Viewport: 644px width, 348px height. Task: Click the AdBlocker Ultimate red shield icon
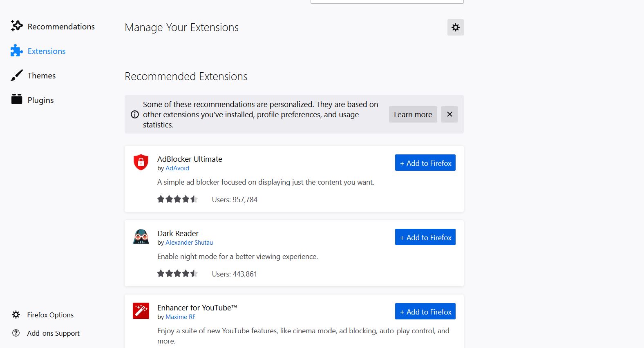141,162
